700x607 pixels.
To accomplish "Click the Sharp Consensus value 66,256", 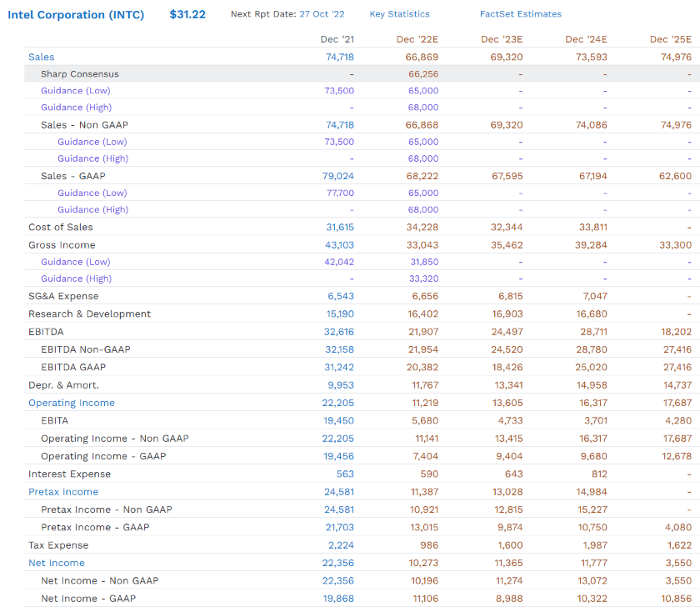I will [x=423, y=74].
